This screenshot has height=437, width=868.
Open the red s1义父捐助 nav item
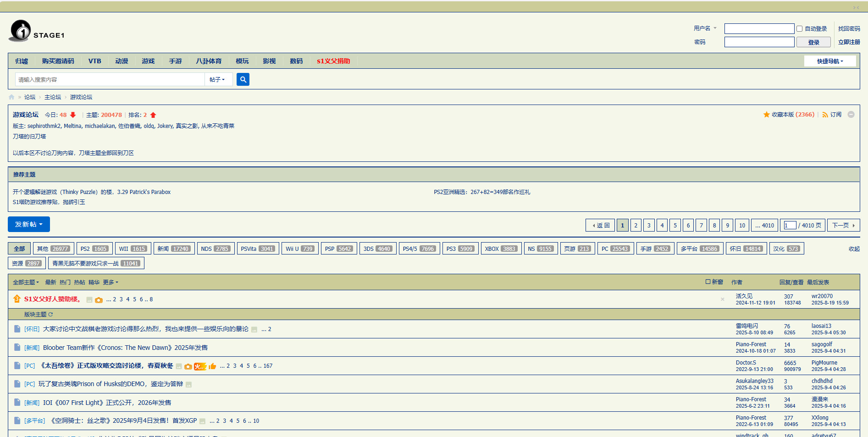coord(333,61)
